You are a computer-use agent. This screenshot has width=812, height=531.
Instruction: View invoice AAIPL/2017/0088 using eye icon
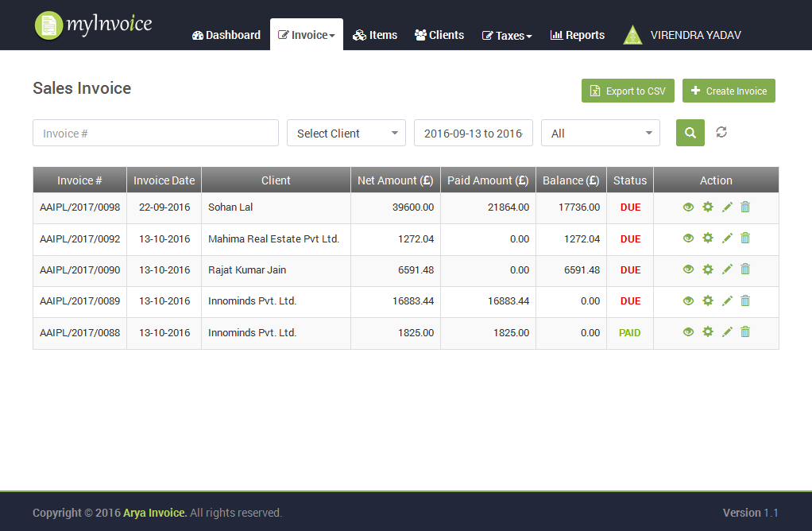[688, 332]
